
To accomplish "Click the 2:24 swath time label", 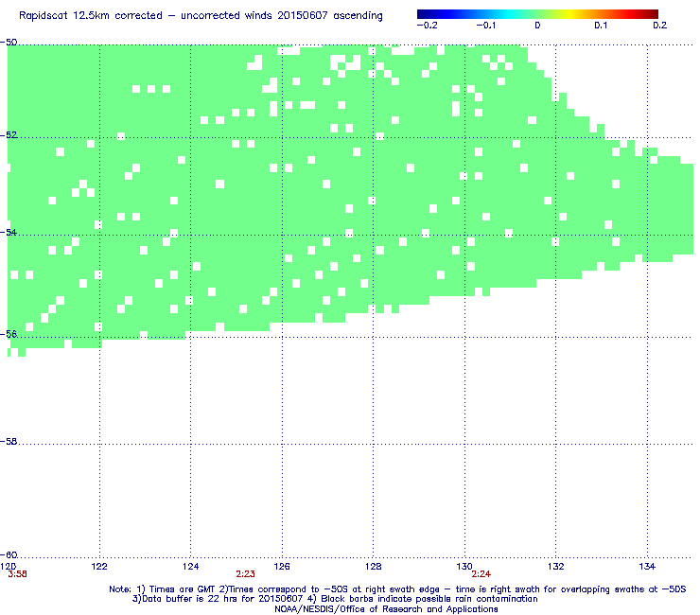I will 481,574.
